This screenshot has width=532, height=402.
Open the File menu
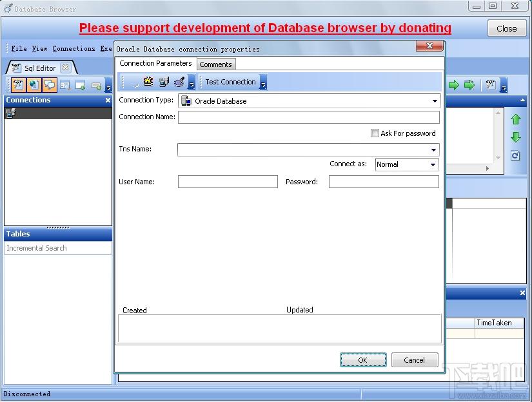coord(19,49)
